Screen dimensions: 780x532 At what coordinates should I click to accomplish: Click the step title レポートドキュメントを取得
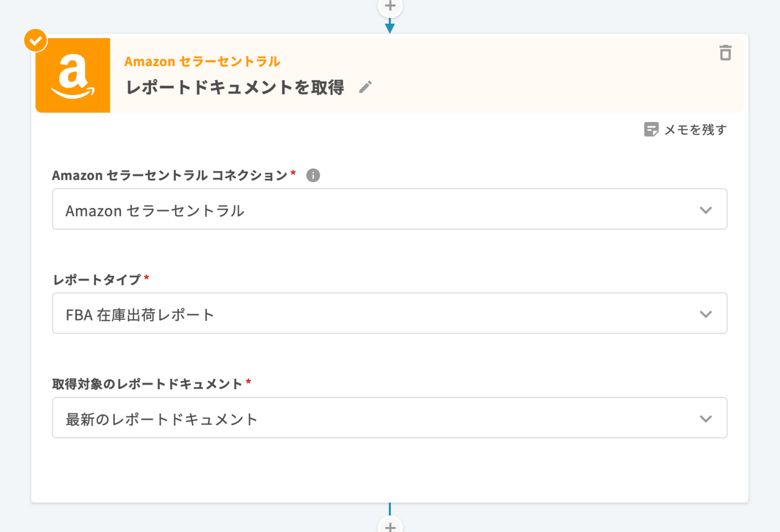(x=235, y=87)
